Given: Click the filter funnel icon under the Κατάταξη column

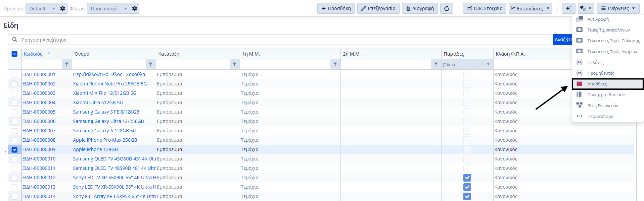Looking at the screenshot, I should [x=234, y=64].
